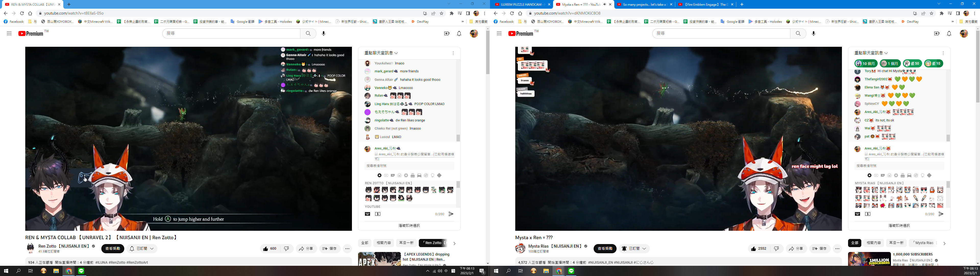Screen dimensions: 980x276
Task: Open LINE app on right taskbar
Action: (x=571, y=271)
